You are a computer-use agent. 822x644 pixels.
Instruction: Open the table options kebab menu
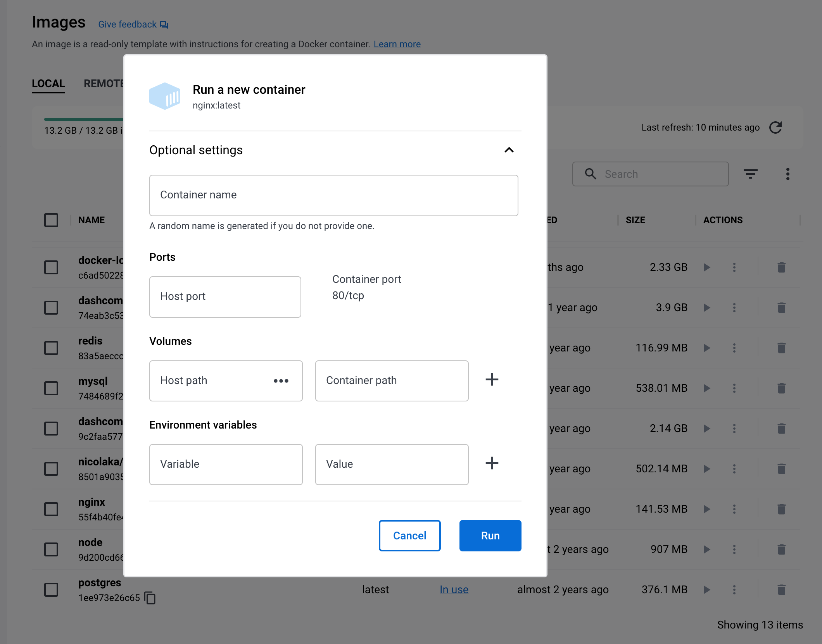pos(787,174)
